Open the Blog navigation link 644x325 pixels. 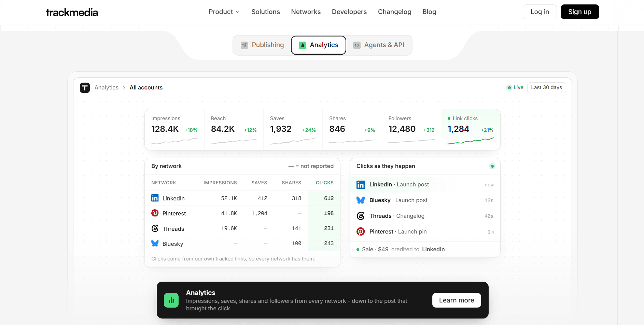[429, 12]
